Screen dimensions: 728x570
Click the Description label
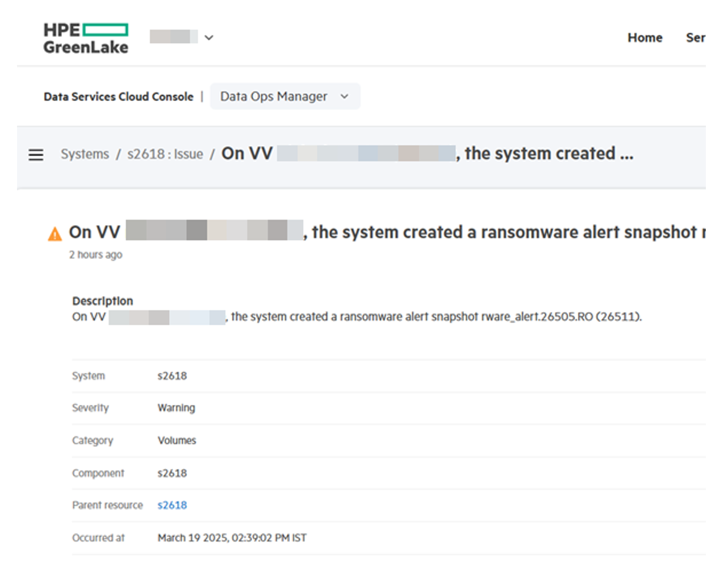pos(103,301)
